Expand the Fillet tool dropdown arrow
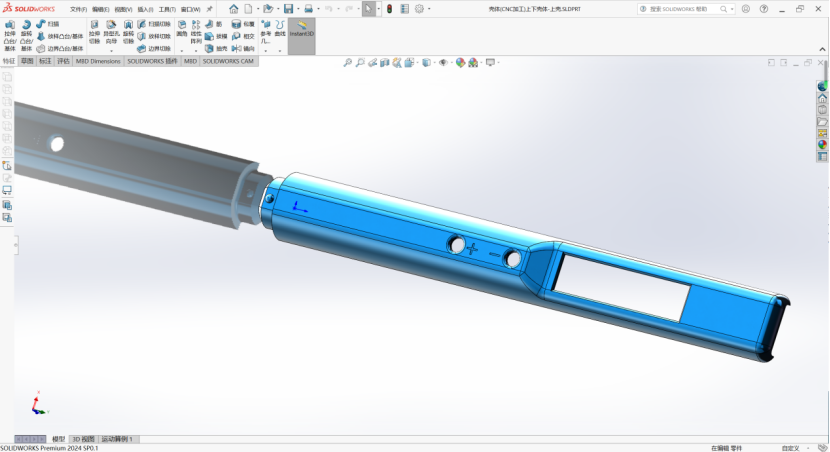Screen dimensions: 830x452 click(182, 51)
